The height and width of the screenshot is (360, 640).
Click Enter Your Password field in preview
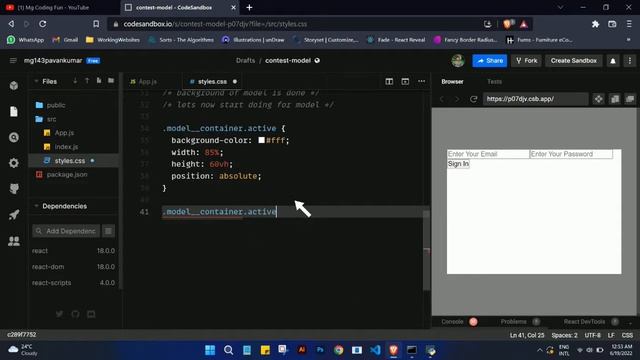(x=571, y=154)
